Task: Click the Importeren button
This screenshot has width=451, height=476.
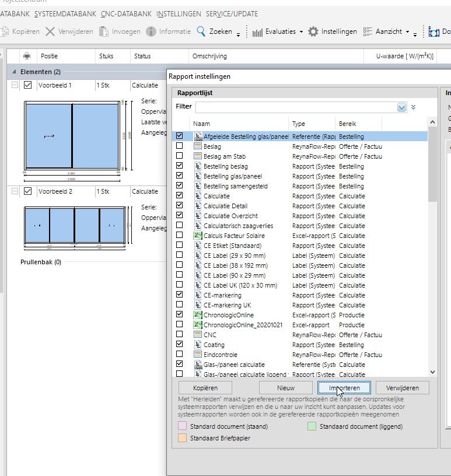Action: pyautogui.click(x=344, y=388)
